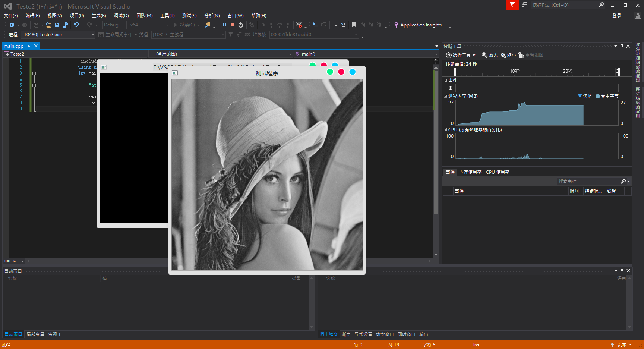Switch to 内存使用率 tab
The width and height of the screenshot is (644, 349).
pyautogui.click(x=470, y=172)
